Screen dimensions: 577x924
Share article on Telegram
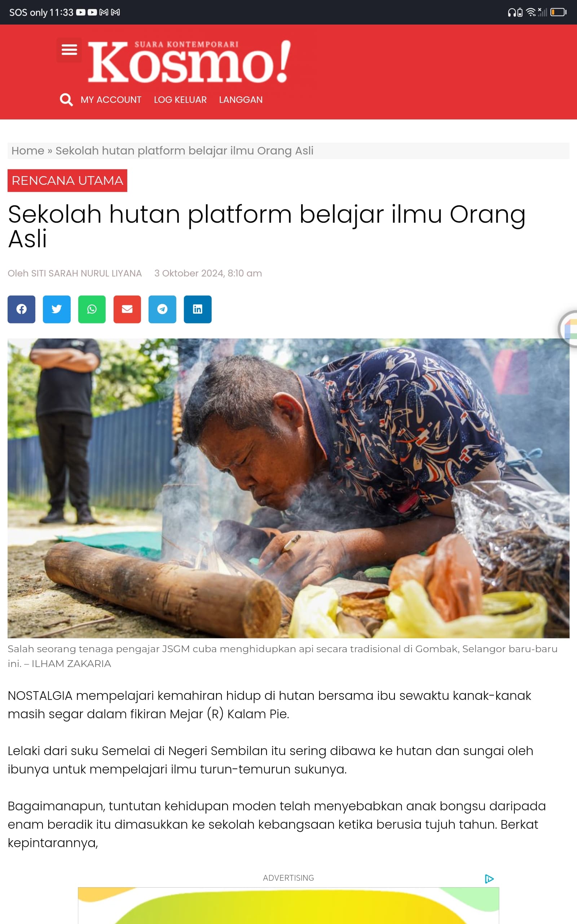tap(162, 309)
